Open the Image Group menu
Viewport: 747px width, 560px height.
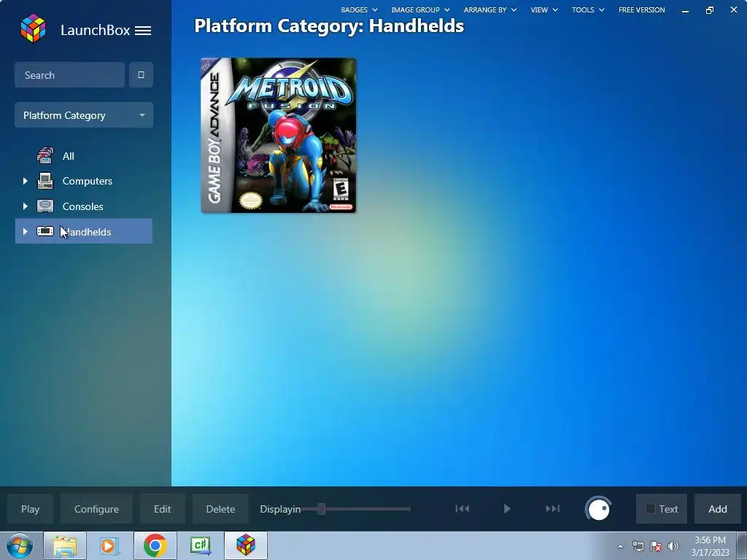coord(420,9)
